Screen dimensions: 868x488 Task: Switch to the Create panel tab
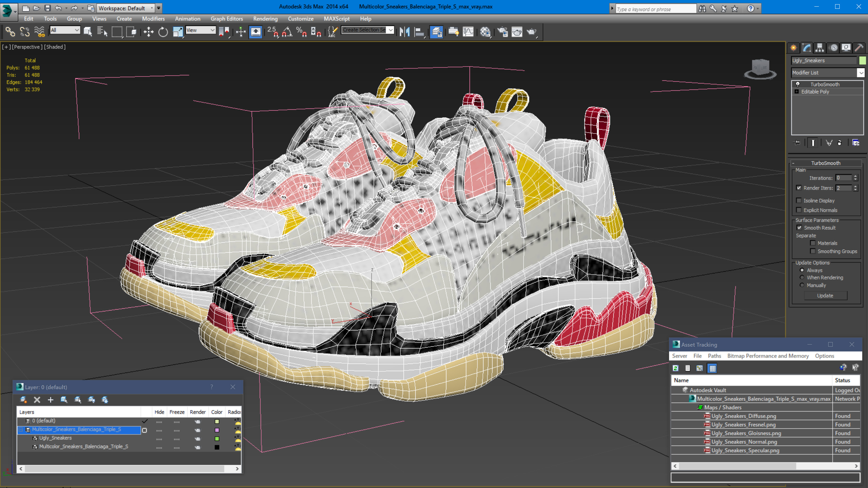794,48
